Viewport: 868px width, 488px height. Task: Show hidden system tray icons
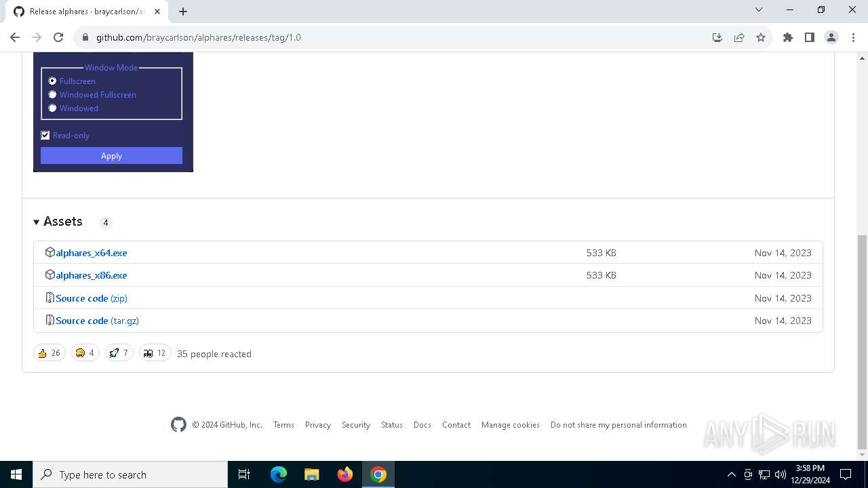tap(731, 474)
